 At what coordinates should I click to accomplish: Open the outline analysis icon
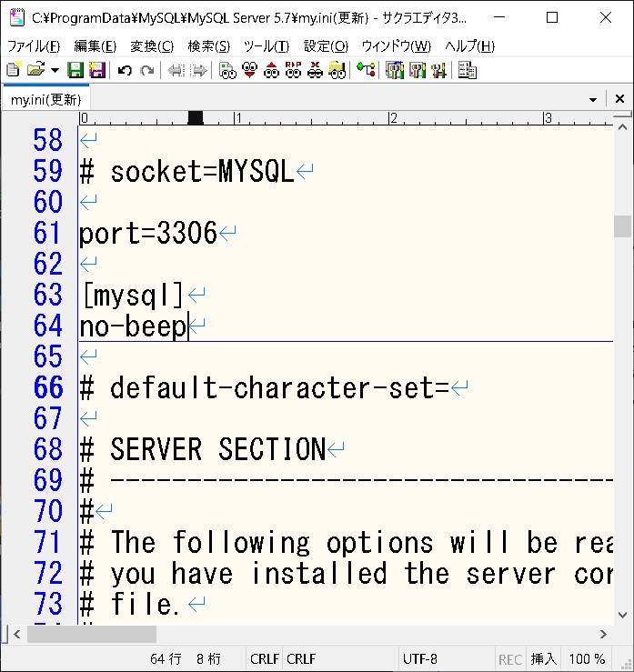(367, 70)
